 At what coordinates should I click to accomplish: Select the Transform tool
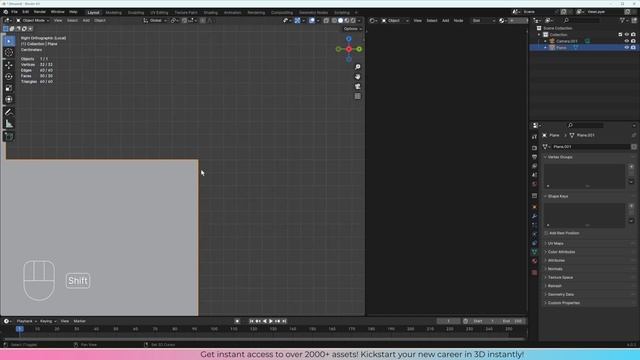pos(9,99)
